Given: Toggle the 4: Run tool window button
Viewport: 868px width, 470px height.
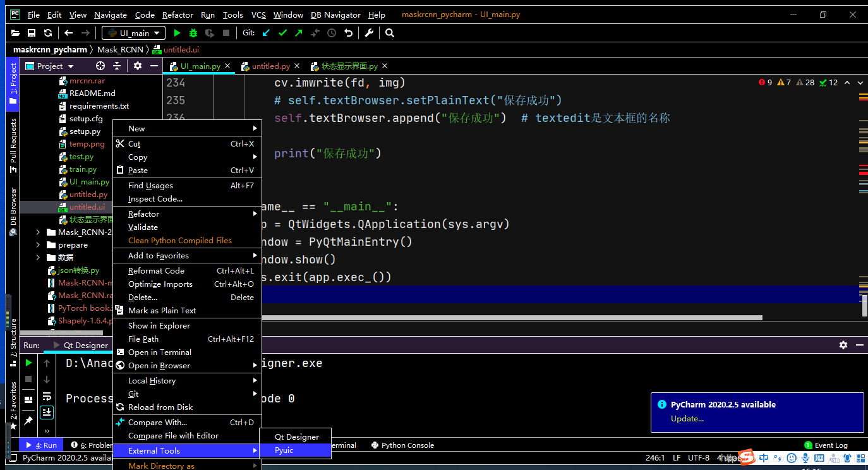Looking at the screenshot, I should [41, 445].
